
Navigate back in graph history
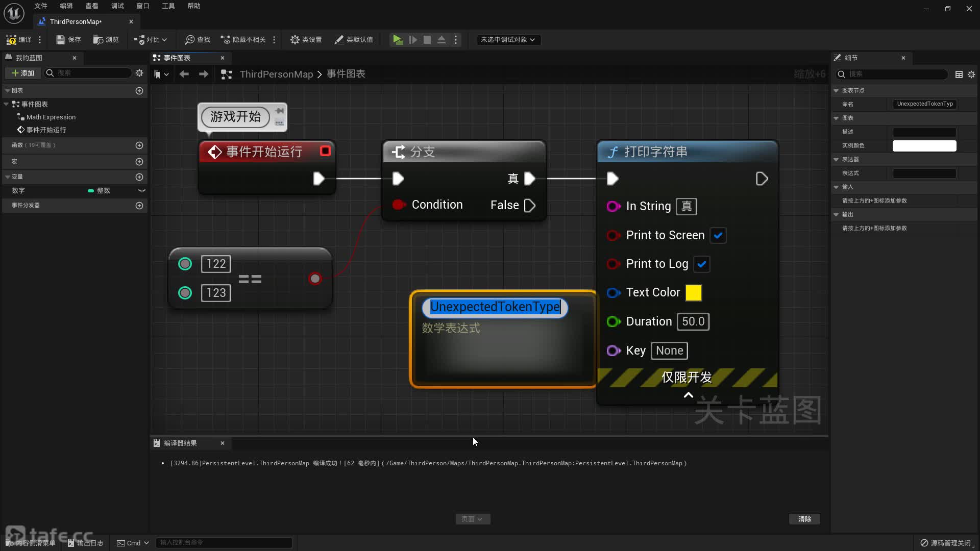[x=184, y=74]
